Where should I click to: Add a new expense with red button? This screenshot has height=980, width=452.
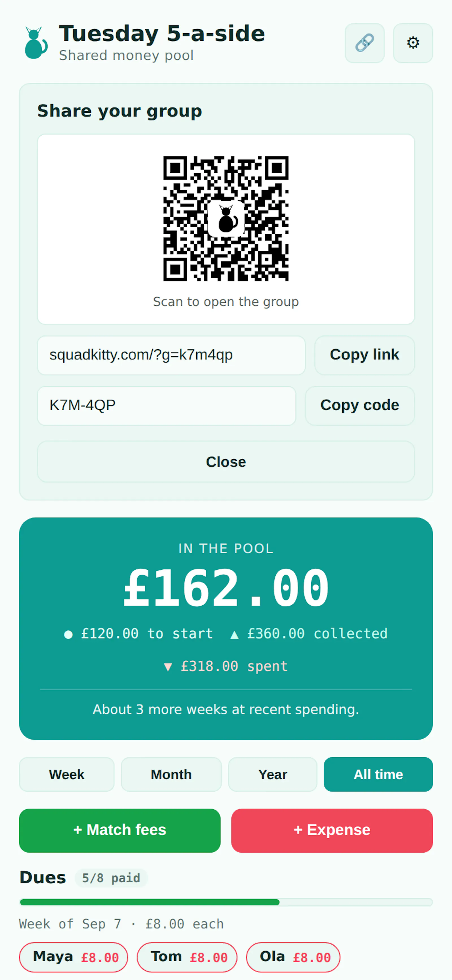(332, 830)
